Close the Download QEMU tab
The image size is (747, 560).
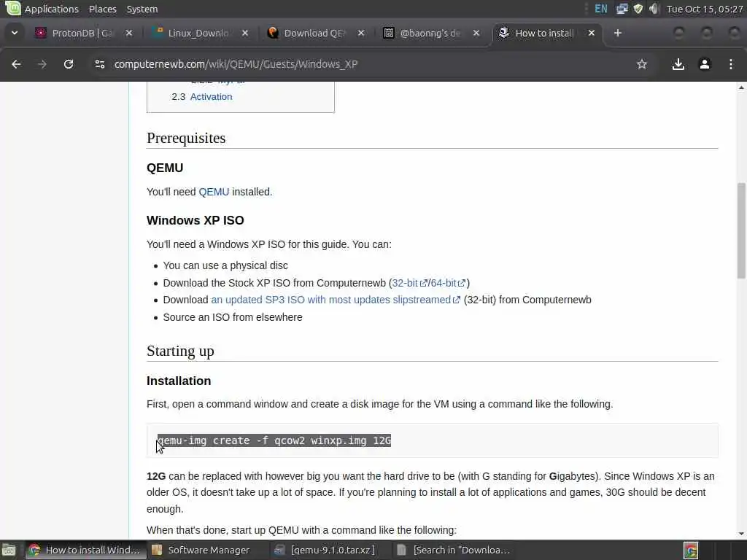[x=361, y=33]
